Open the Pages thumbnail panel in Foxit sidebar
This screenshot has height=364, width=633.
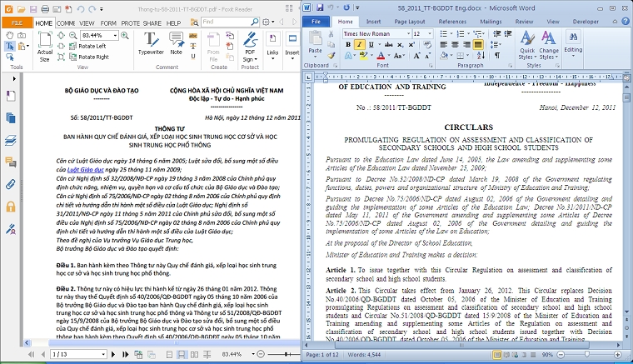(11, 117)
